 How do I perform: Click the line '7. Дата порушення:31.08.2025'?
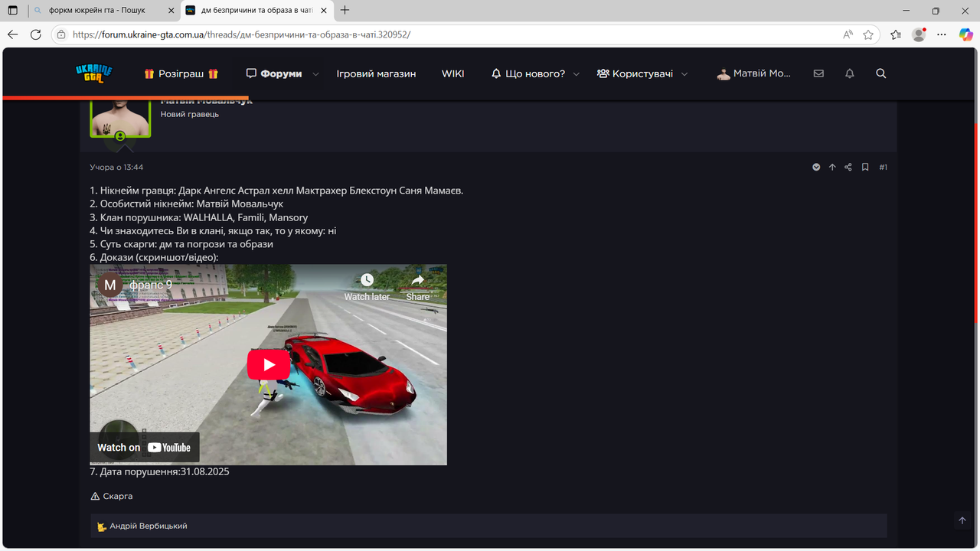(159, 471)
